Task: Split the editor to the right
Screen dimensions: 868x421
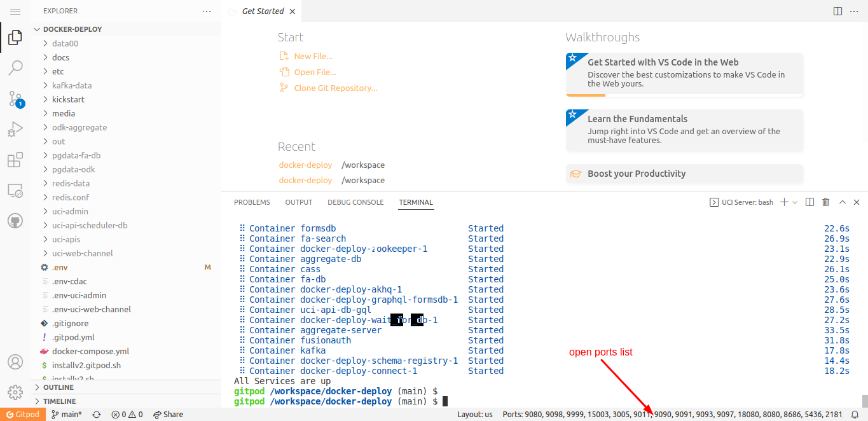Action: click(837, 11)
